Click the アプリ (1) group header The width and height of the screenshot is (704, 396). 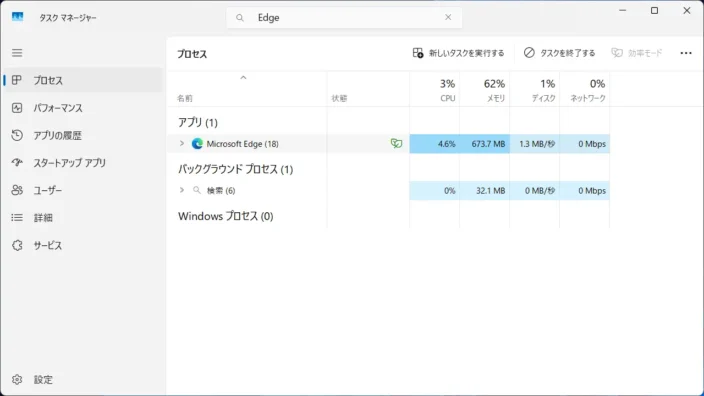[198, 123]
